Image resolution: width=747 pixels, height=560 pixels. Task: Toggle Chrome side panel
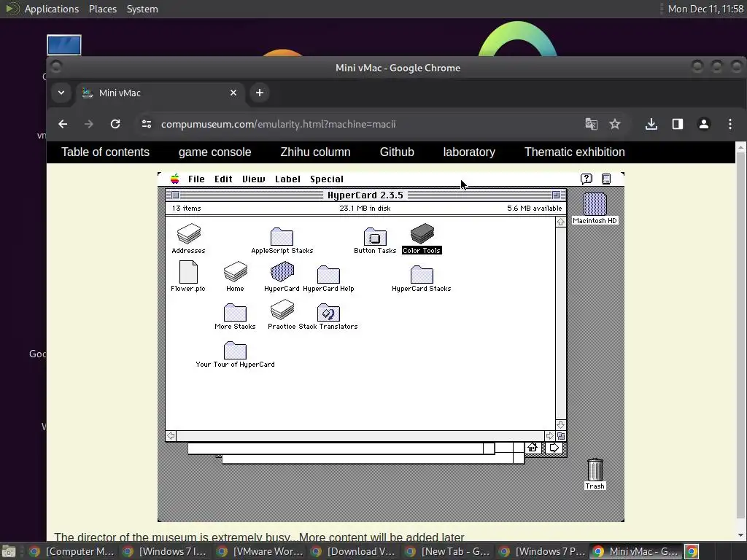pyautogui.click(x=678, y=124)
